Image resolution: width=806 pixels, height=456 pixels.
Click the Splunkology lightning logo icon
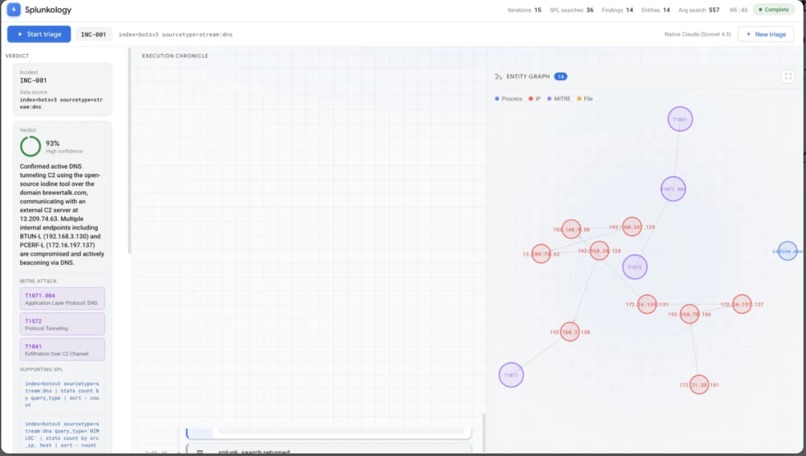coord(14,9)
